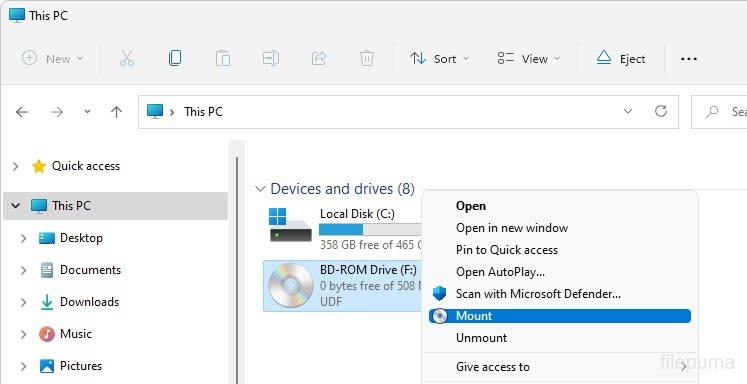The width and height of the screenshot is (747, 384).
Task: Open the View dropdown menu
Action: (x=529, y=59)
